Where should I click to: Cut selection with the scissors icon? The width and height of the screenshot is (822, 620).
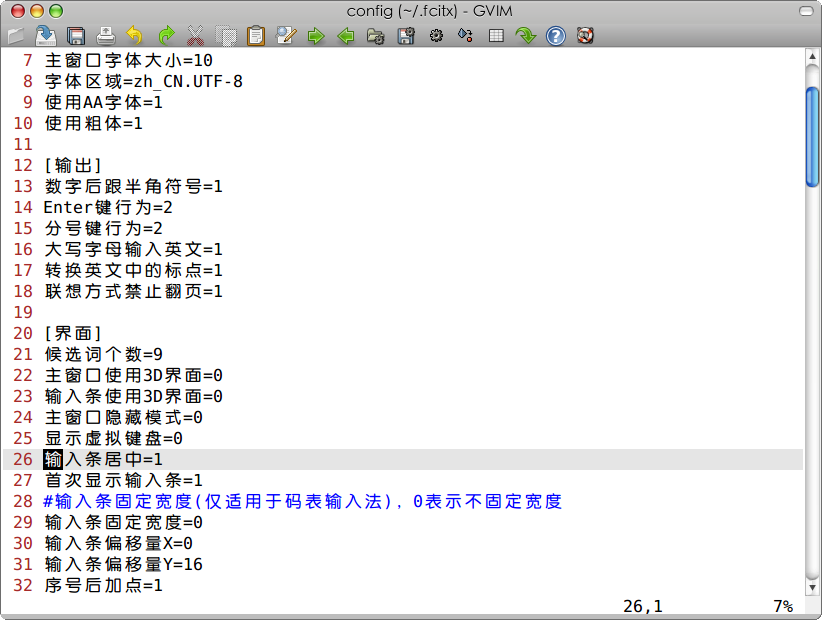point(196,36)
